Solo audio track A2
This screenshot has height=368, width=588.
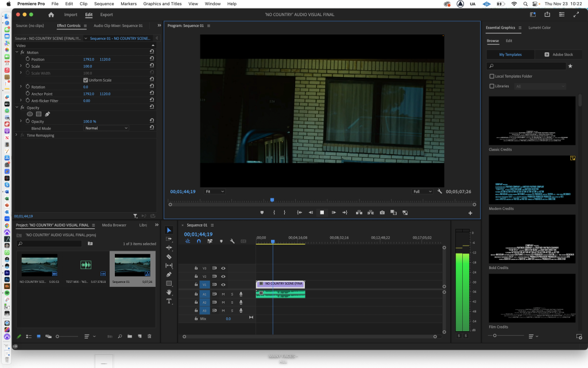click(232, 302)
